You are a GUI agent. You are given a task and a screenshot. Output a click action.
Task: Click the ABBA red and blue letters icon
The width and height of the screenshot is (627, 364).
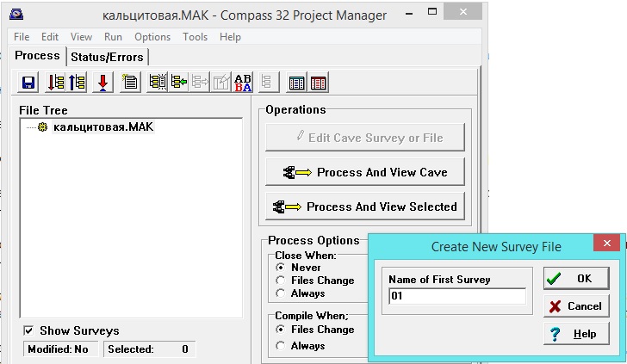click(x=244, y=83)
